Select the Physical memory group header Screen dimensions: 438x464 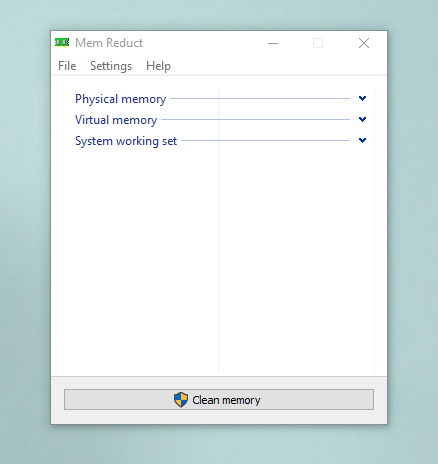tap(120, 99)
